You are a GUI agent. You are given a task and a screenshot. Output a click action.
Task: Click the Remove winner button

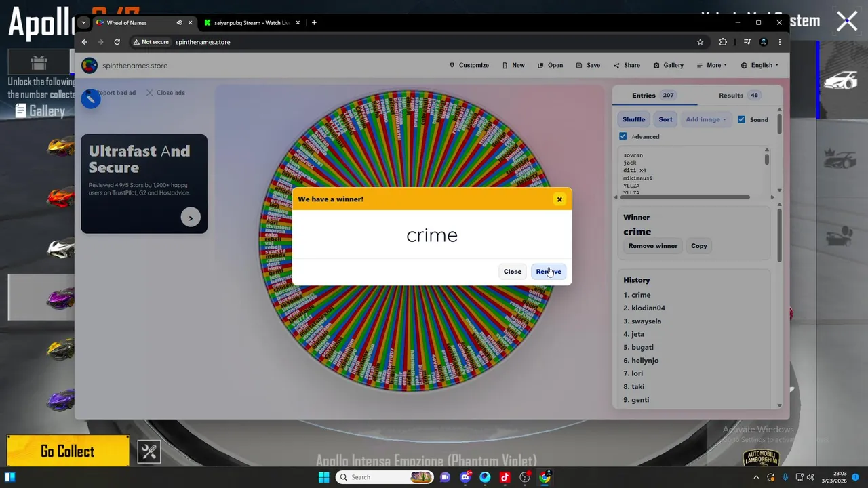tap(652, 246)
